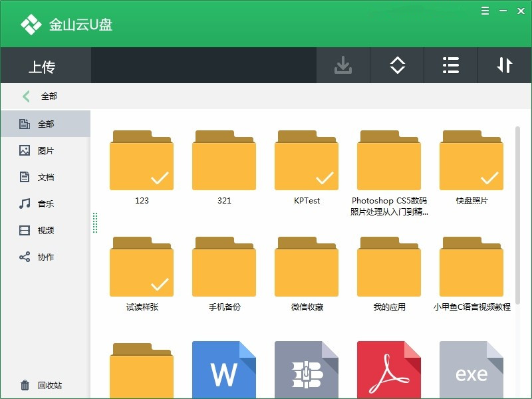Select 协作 category in sidebar
This screenshot has height=399, width=532.
pos(45,257)
